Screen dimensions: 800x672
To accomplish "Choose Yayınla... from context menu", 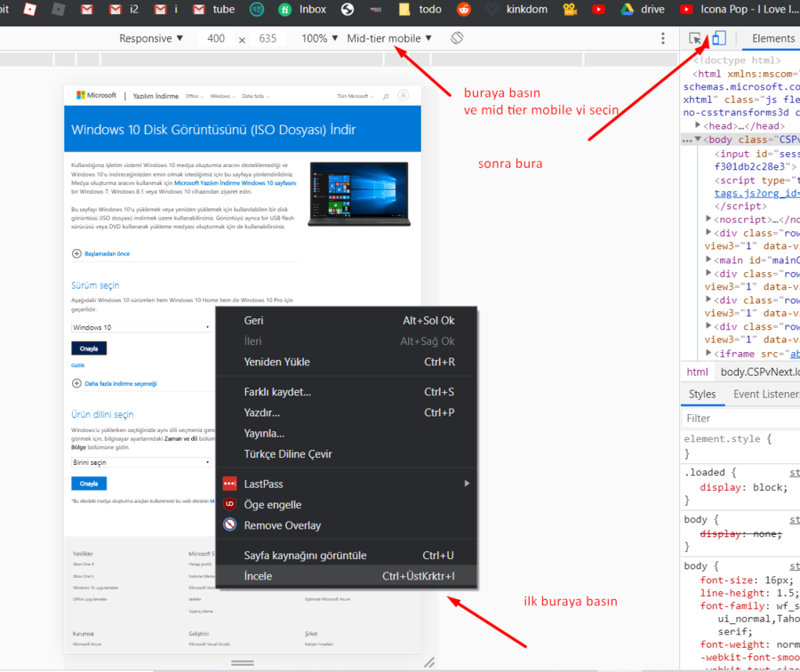I will 346,433.
